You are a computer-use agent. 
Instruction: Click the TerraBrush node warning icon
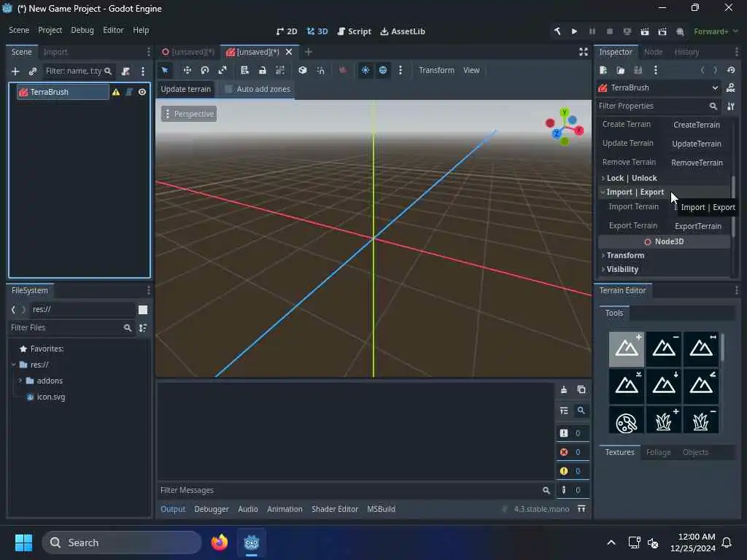pos(116,92)
